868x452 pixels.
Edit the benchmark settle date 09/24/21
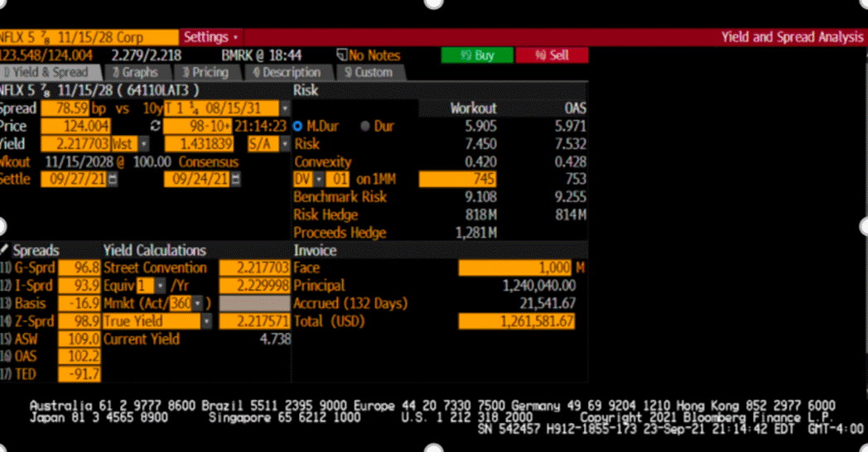tap(196, 180)
